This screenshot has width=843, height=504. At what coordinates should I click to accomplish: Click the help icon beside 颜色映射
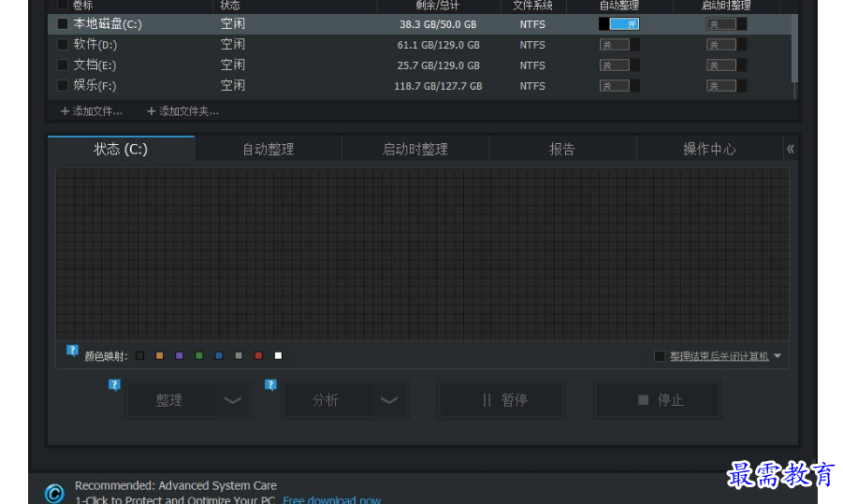[x=72, y=351]
